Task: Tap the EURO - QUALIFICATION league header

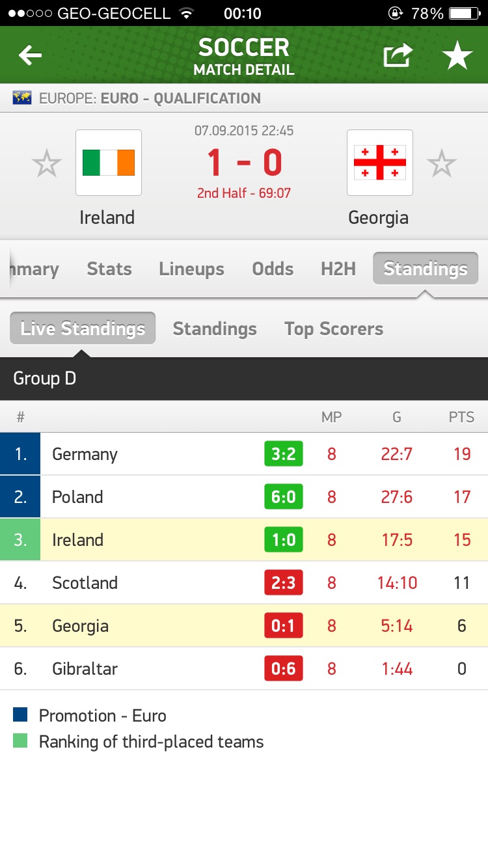Action: click(180, 98)
